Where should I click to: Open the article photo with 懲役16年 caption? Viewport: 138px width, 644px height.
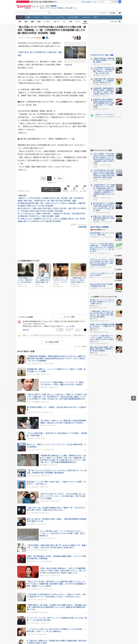pos(75,52)
